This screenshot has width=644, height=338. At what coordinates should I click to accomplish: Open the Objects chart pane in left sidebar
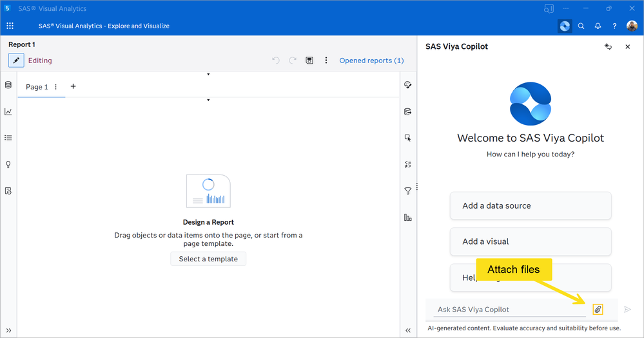click(x=8, y=111)
